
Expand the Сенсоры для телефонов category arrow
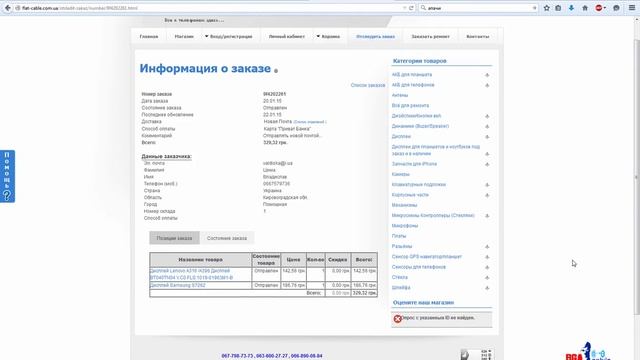pos(487,267)
